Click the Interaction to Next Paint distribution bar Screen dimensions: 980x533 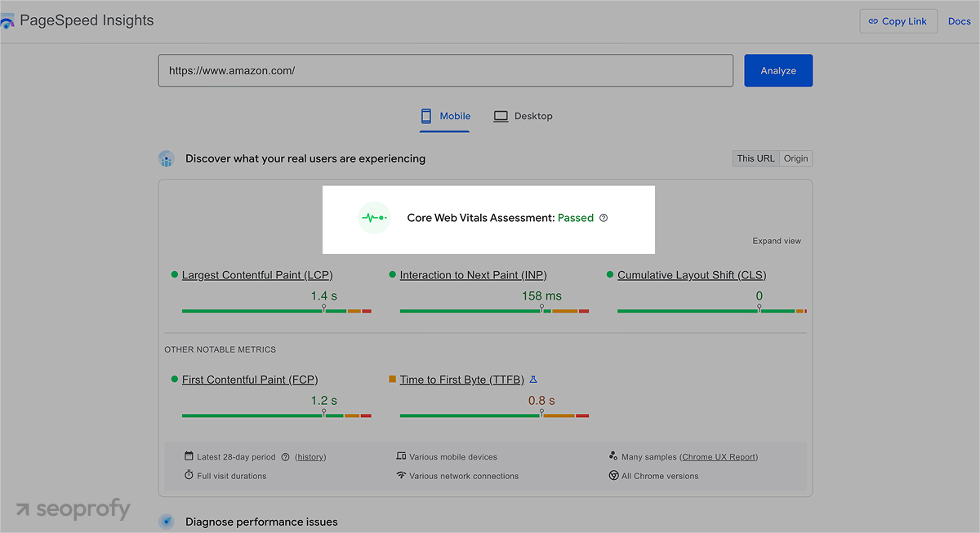(x=494, y=311)
